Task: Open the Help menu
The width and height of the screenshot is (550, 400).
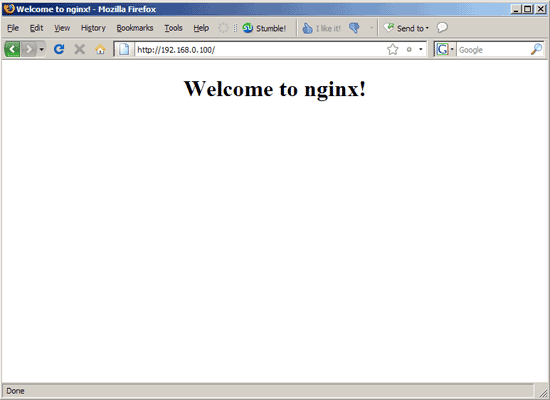Action: pos(201,28)
